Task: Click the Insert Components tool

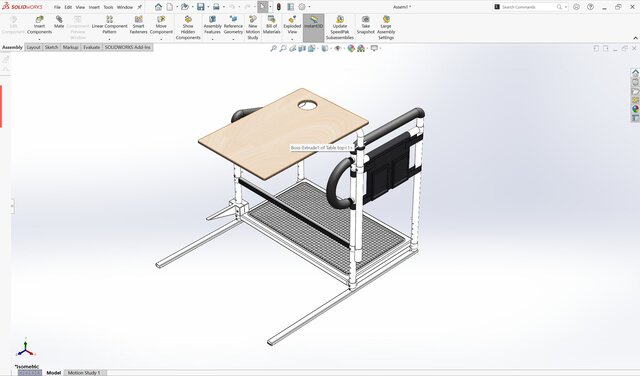Action: click(39, 25)
